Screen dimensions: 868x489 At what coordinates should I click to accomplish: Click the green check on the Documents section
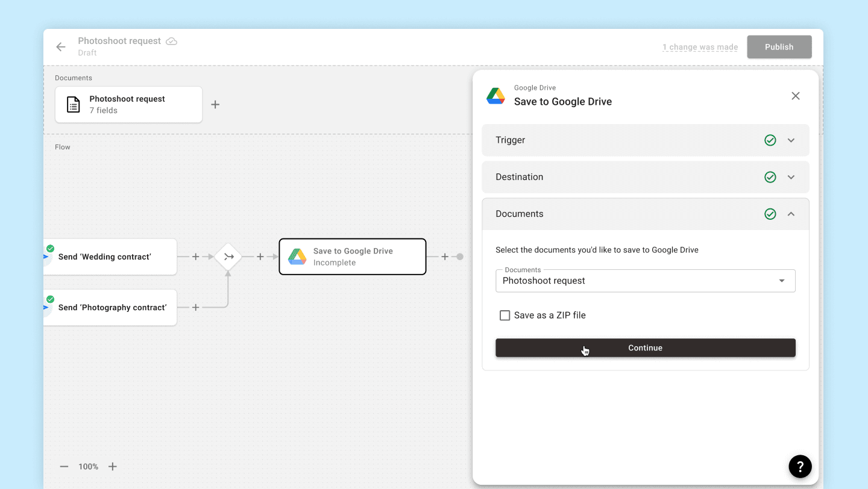(770, 214)
